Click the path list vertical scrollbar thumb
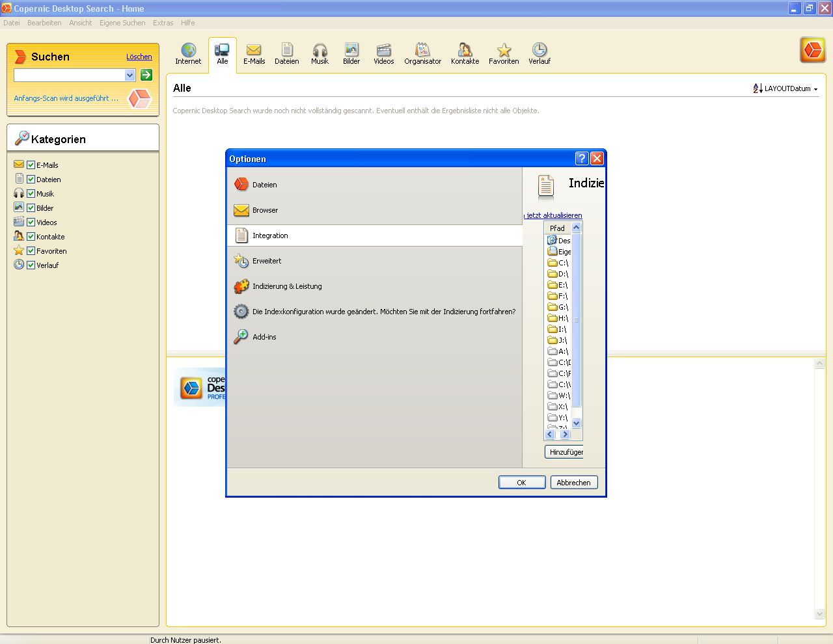833x644 pixels. (577, 320)
